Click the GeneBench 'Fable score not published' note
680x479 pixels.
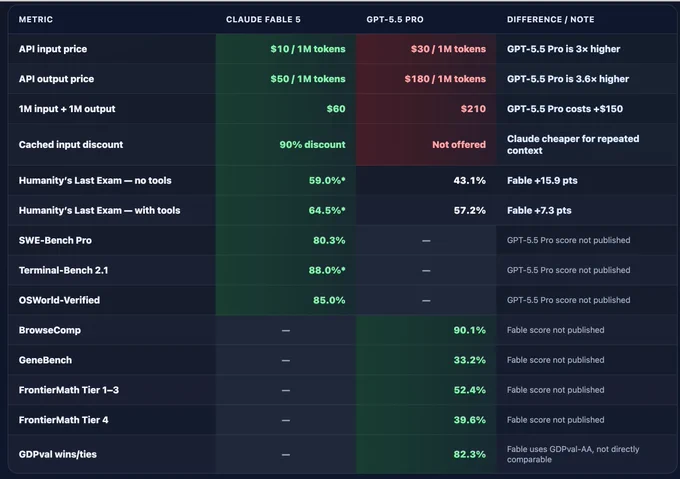[555, 360]
